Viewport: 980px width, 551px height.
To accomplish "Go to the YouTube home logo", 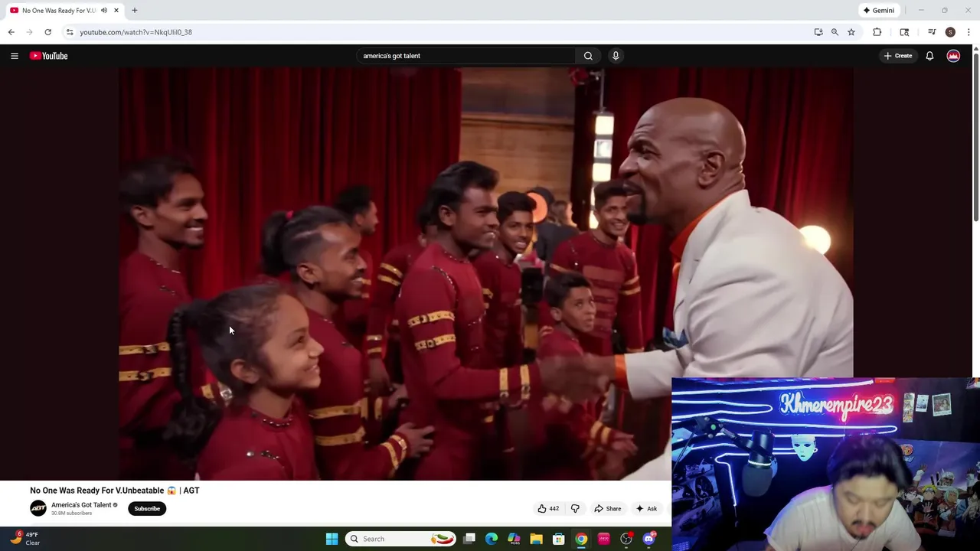I will (49, 56).
